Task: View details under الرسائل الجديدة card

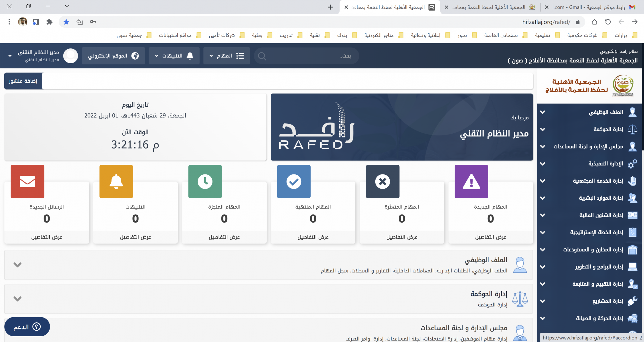Action: [x=46, y=237]
